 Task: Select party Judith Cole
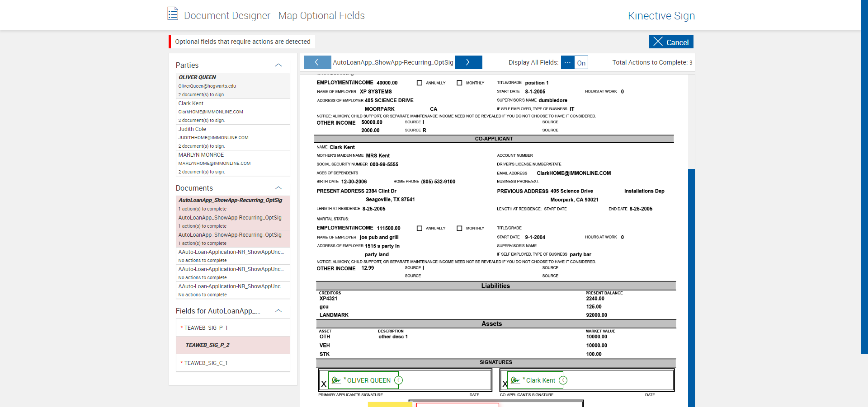click(x=233, y=137)
